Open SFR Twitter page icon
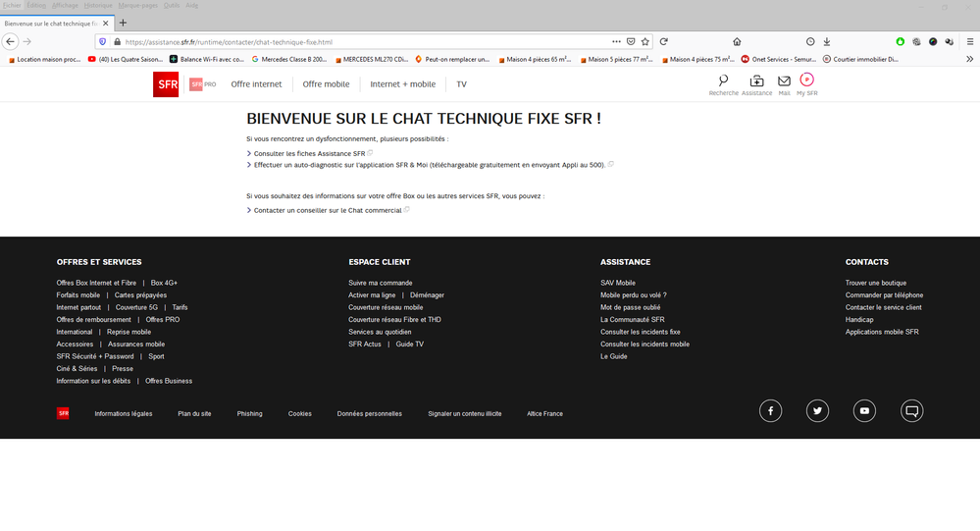Screen dimensions: 980x531 coord(817,411)
